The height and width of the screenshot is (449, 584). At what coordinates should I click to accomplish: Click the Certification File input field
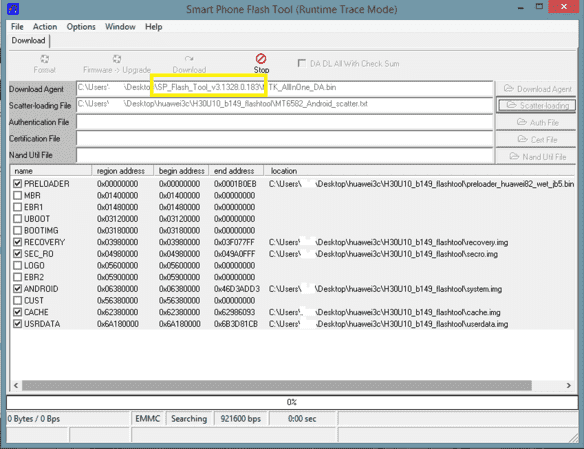[x=285, y=138]
